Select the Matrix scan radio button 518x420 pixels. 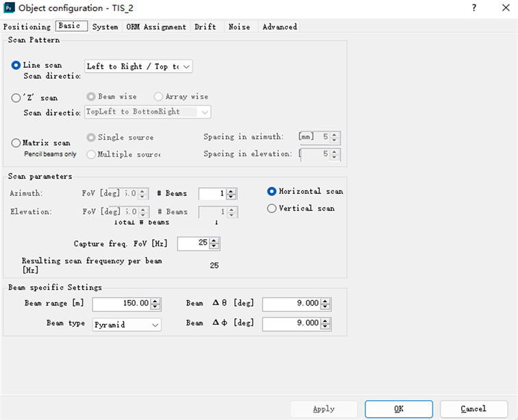point(16,143)
